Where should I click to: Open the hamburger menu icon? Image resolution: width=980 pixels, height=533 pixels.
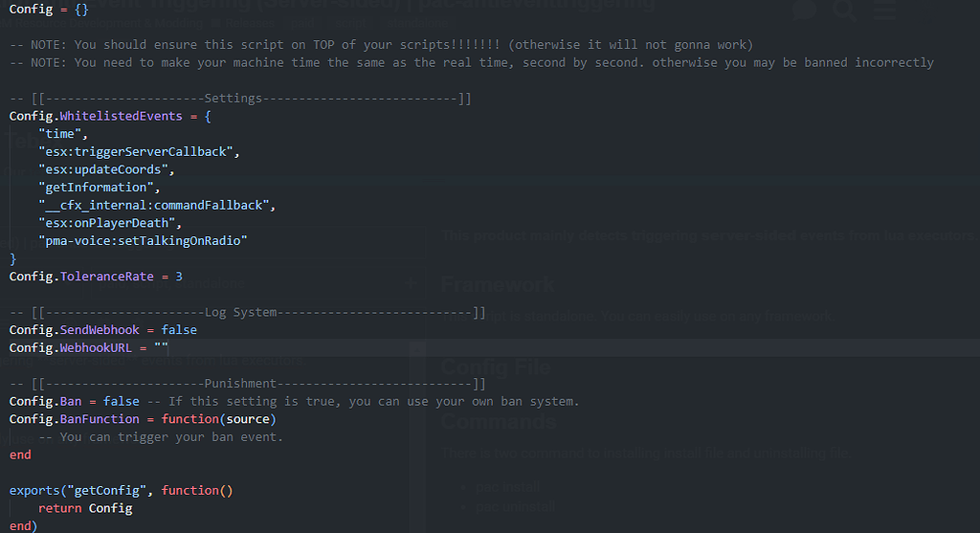click(885, 10)
